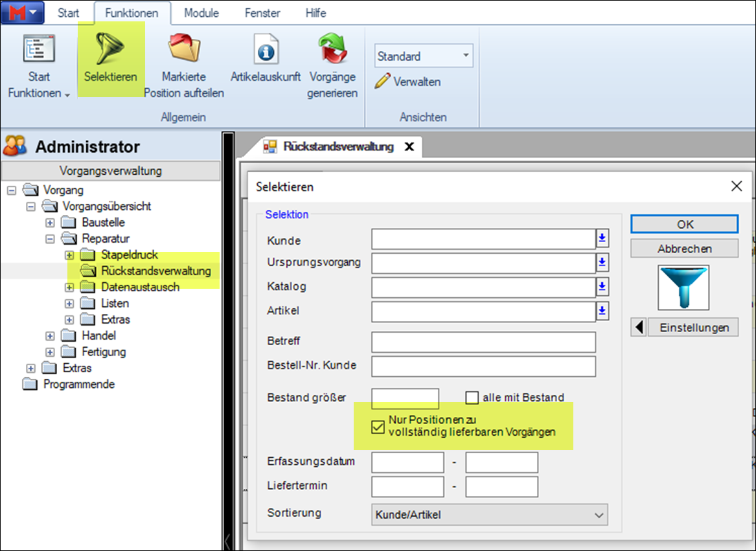Click the Verwalten pencil icon
The height and width of the screenshot is (551, 756).
[383, 82]
